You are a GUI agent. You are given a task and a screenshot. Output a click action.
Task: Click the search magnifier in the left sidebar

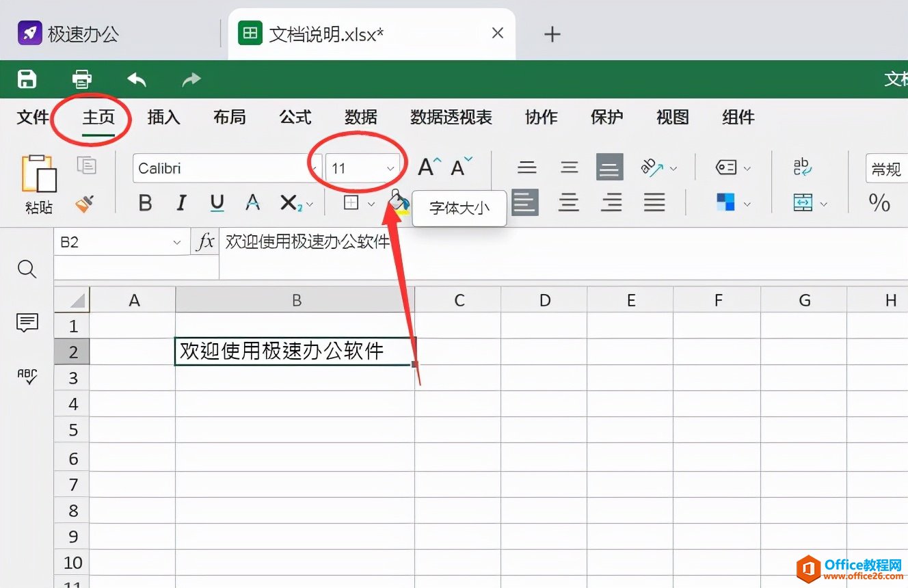[x=26, y=269]
